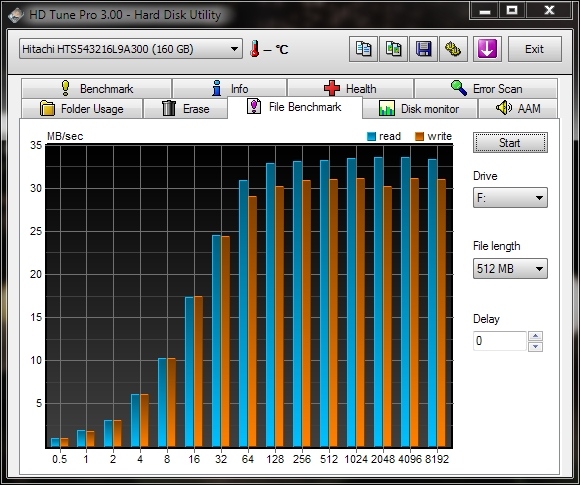Click the blue read legend swatch
The width and height of the screenshot is (580, 485).
tap(371, 137)
